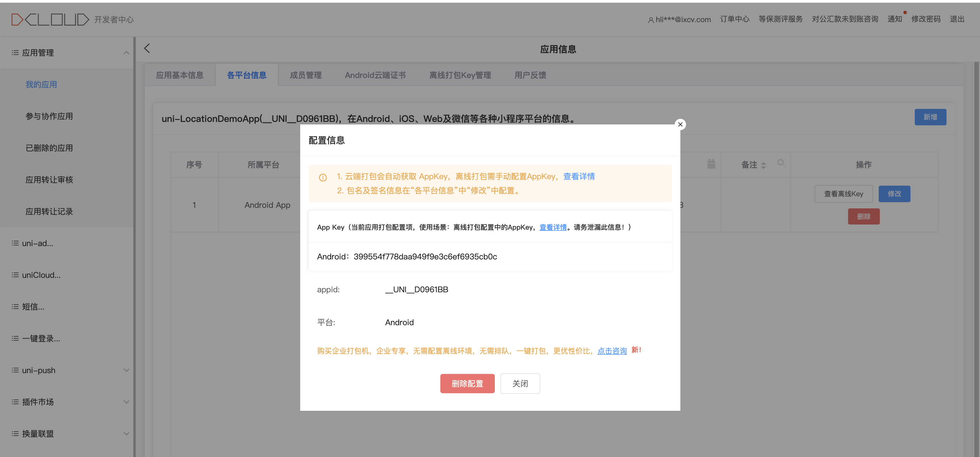Image resolution: width=980 pixels, height=457 pixels.
Task: Click the info icon in orange notice
Action: (323, 177)
